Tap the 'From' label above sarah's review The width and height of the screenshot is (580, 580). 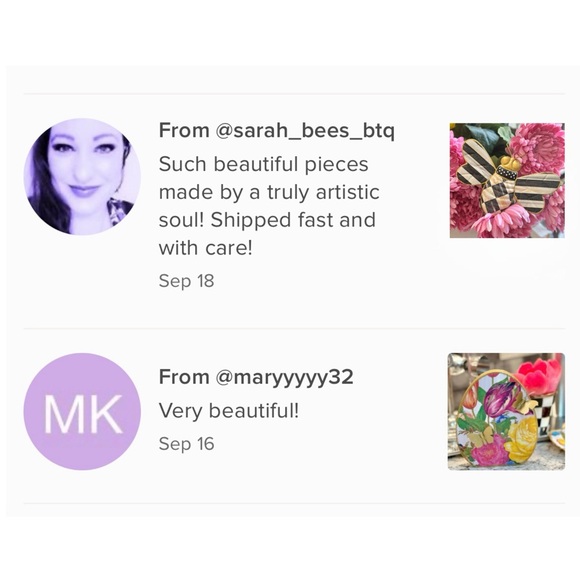(x=184, y=131)
